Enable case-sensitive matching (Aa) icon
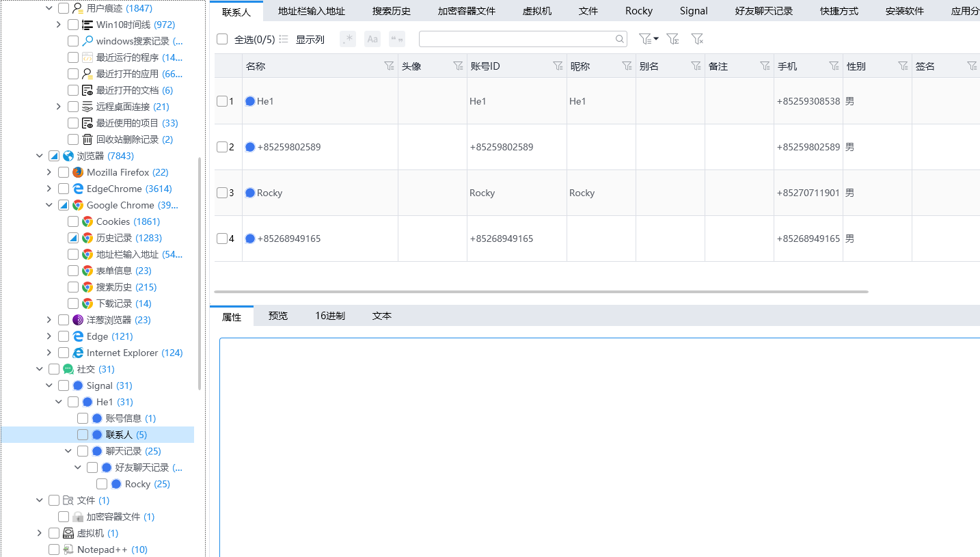980x557 pixels. 372,39
